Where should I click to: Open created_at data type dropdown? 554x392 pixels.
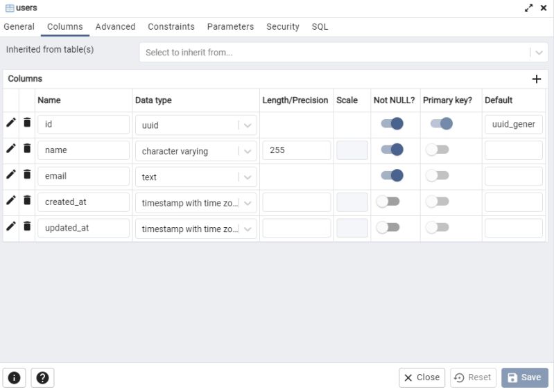point(196,203)
